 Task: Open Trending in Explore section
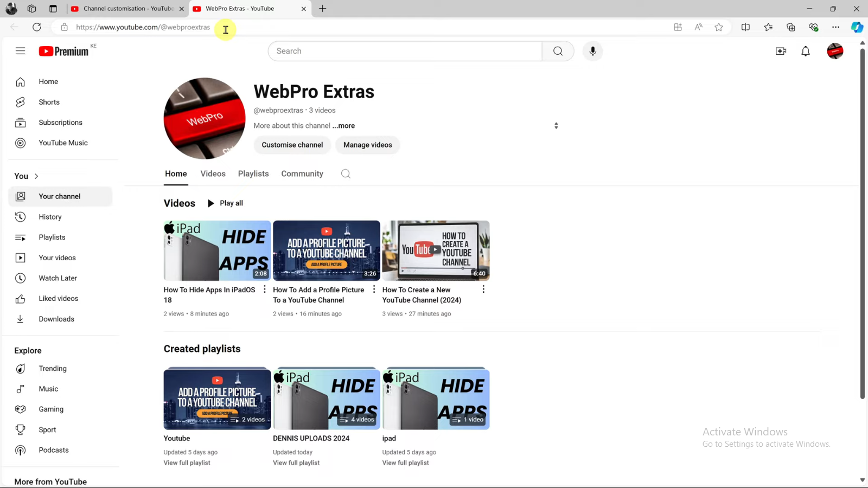[x=60, y=369]
